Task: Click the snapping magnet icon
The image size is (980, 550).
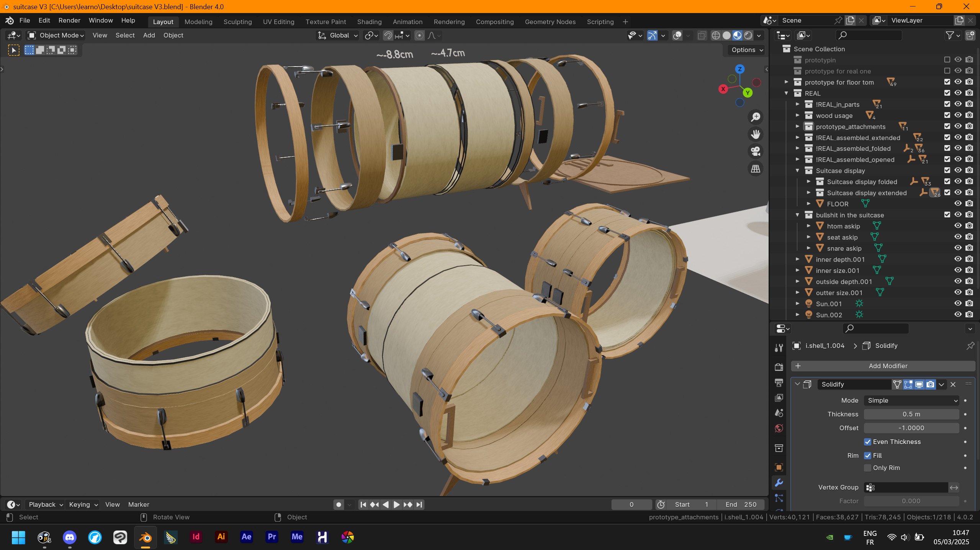Action: click(388, 36)
